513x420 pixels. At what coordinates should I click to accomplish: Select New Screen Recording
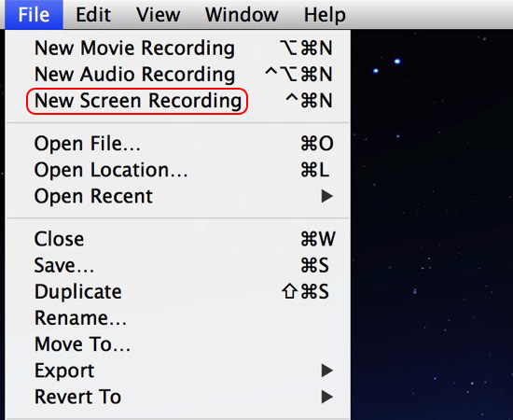tap(178, 101)
